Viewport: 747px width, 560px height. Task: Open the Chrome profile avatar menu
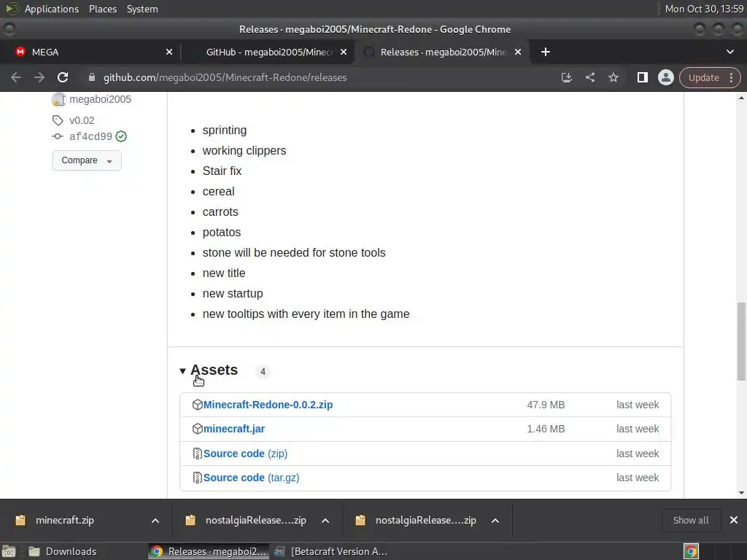665,77
